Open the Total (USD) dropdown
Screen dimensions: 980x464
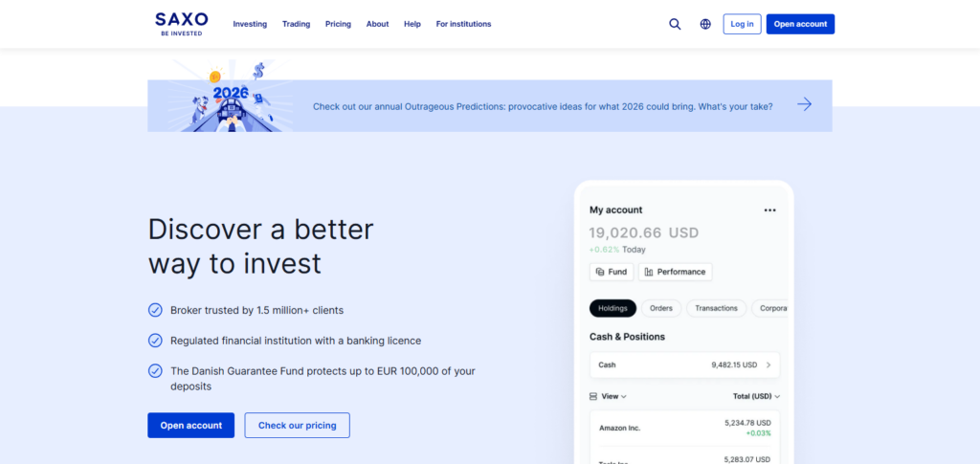[x=756, y=396]
